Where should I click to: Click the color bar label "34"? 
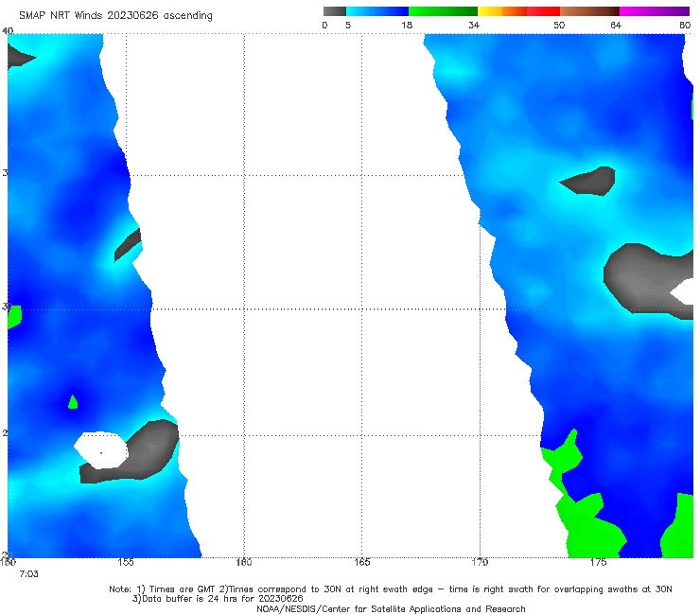click(x=474, y=26)
